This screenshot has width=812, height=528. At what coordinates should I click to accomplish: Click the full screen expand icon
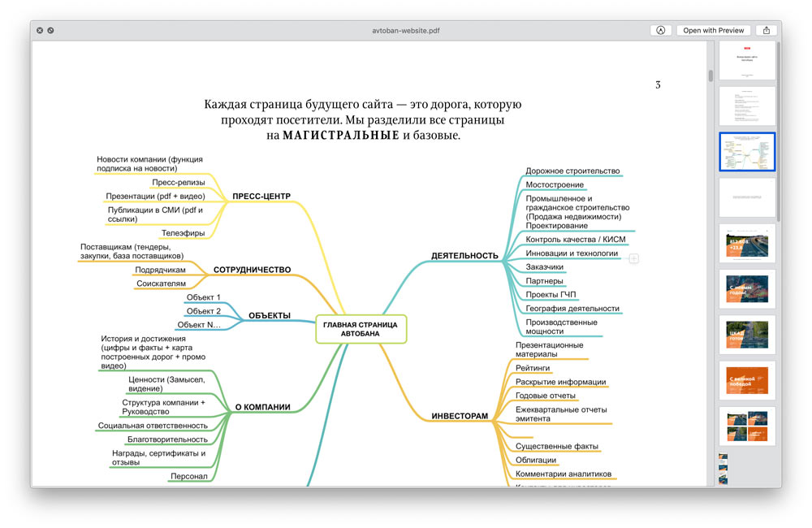(x=50, y=30)
